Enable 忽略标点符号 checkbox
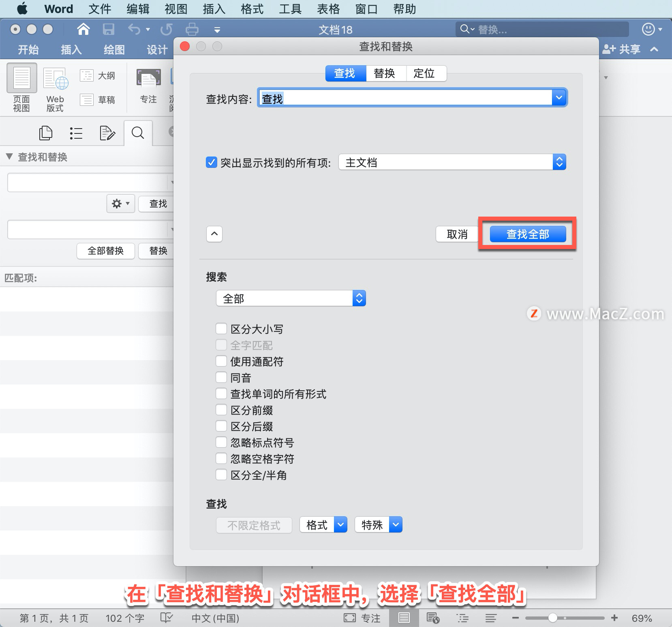672x627 pixels. coord(221,442)
